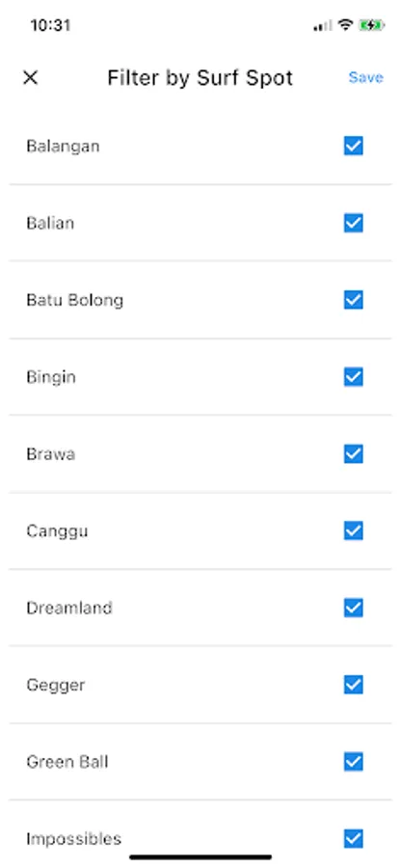Uncheck the Balangan checkbox
Screen dimensions: 400x868
(x=353, y=147)
